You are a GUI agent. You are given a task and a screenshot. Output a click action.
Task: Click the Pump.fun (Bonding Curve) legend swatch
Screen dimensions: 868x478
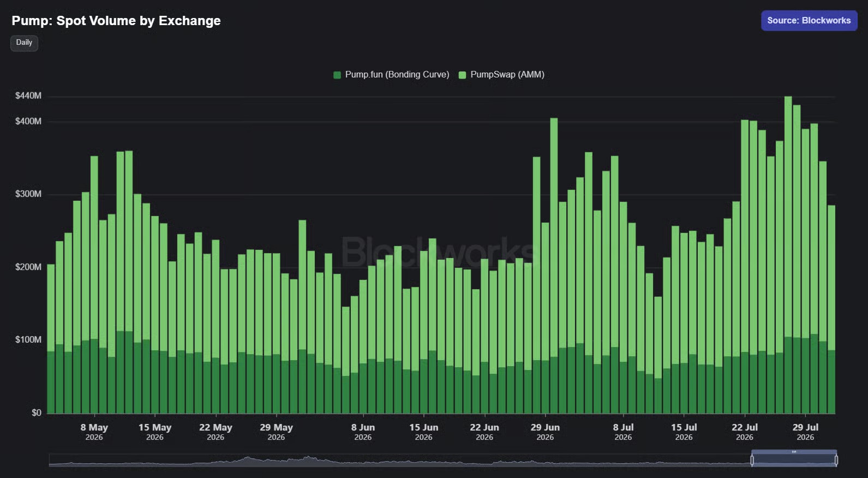[337, 75]
